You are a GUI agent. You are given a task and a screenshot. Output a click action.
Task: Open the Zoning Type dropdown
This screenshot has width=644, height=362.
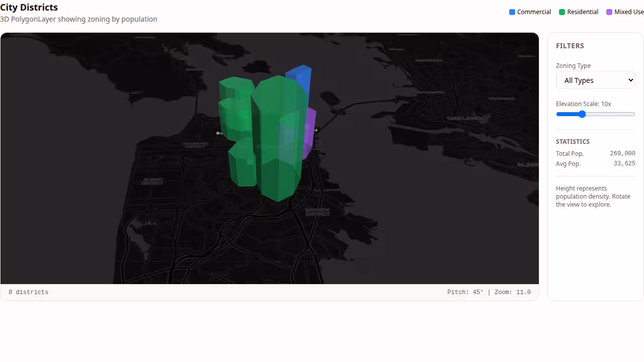(x=595, y=80)
